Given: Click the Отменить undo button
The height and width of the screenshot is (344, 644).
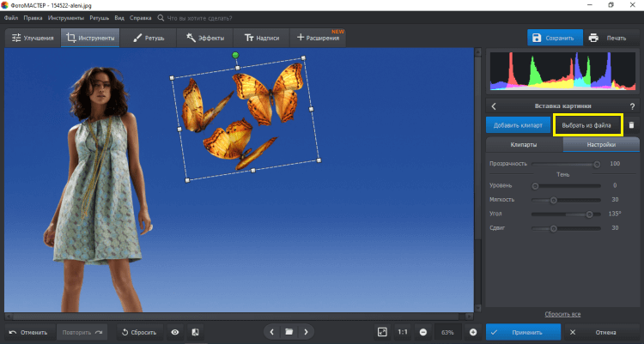Looking at the screenshot, I should coord(28,332).
